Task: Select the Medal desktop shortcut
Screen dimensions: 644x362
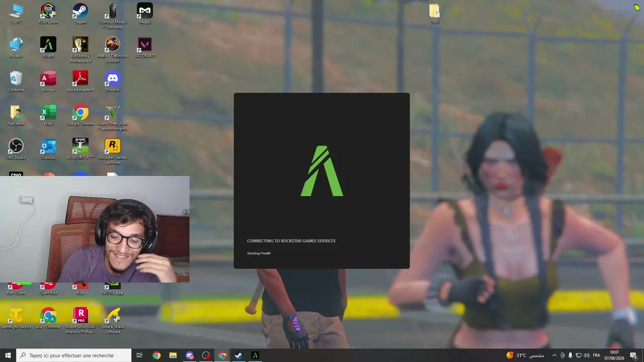Action: coord(145,14)
